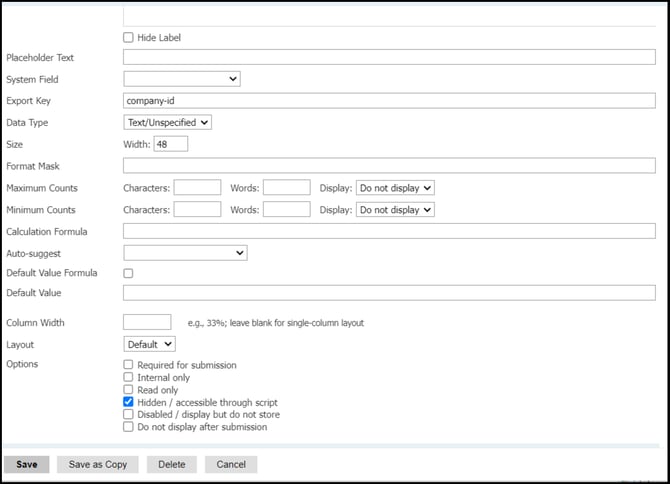Open Maximum Counts Display dropdown
Image resolution: width=670 pixels, height=484 pixels.
click(395, 188)
